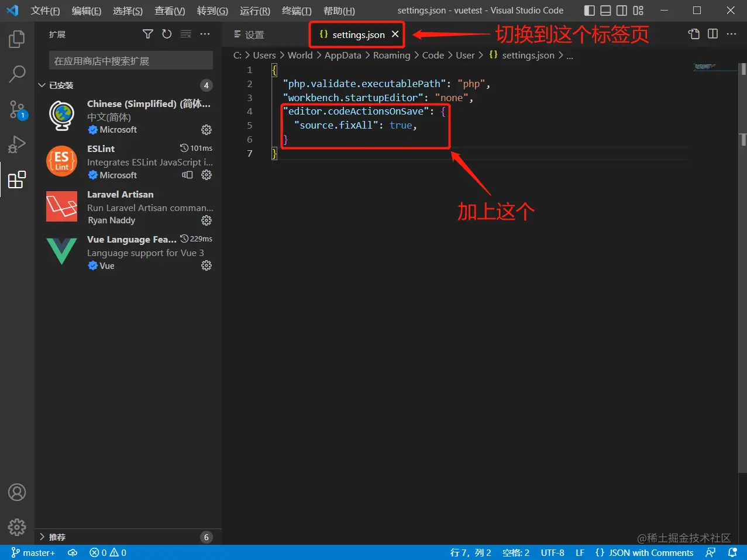This screenshot has width=747, height=560.
Task: Open the Explorer view in activity bar
Action: pyautogui.click(x=17, y=39)
